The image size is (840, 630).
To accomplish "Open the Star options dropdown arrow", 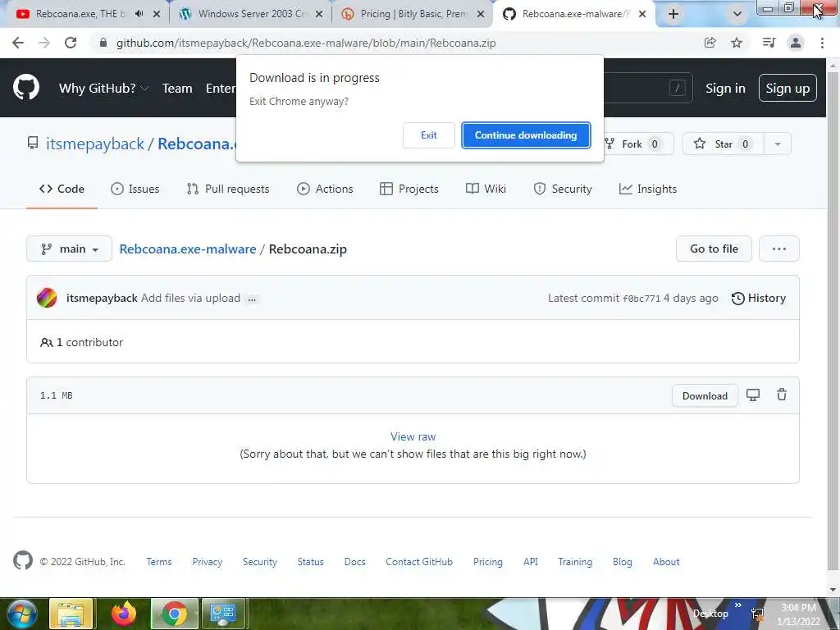I will [x=778, y=144].
